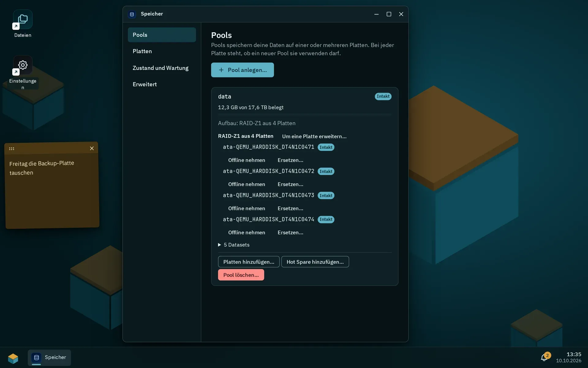This screenshot has width=588, height=368.
Task: Open the Einstellungen desktop shortcut
Action: (x=23, y=73)
